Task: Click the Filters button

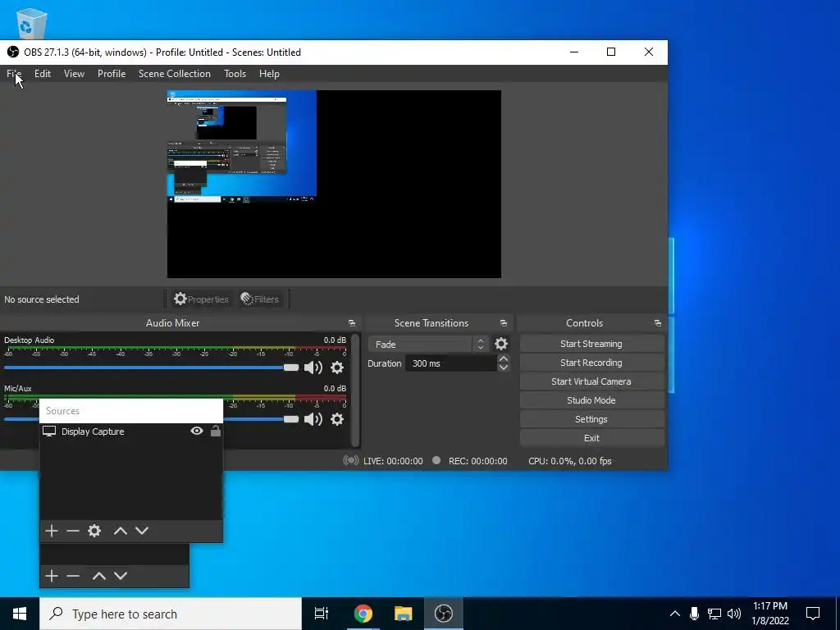Action: point(260,299)
